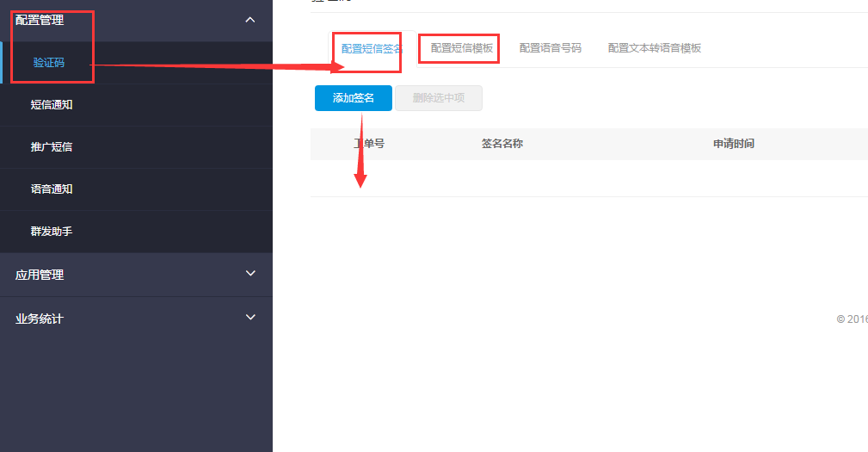Expand the 业务统计 chevron arrow
Viewport: 868px width, 452px height.
coord(250,318)
